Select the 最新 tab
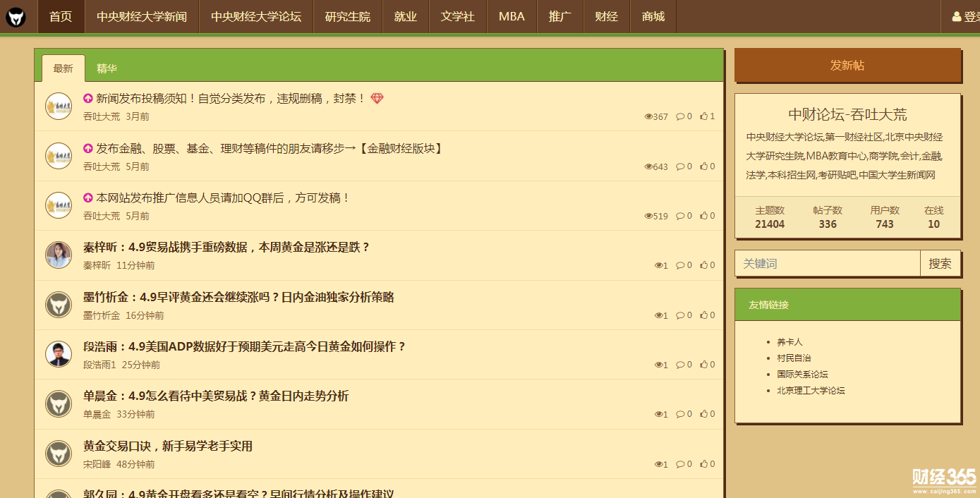The height and width of the screenshot is (498, 980). point(63,68)
